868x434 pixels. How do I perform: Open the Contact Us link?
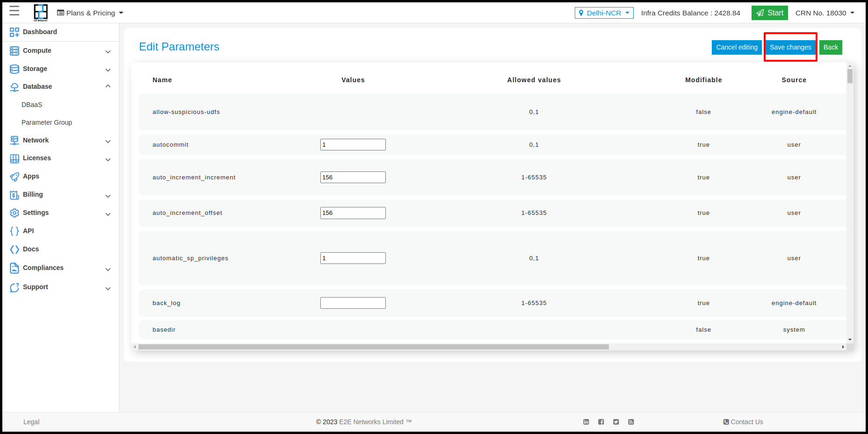pos(743,422)
